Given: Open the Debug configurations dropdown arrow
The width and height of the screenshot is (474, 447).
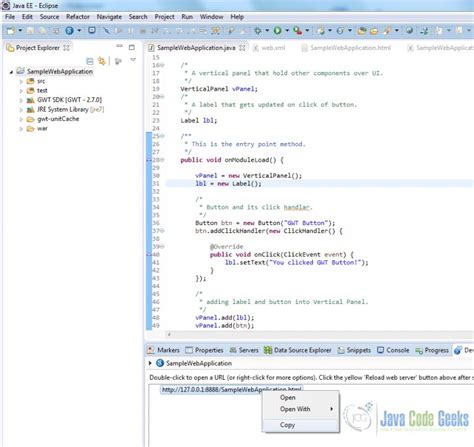Looking at the screenshot, I should tap(267, 31).
